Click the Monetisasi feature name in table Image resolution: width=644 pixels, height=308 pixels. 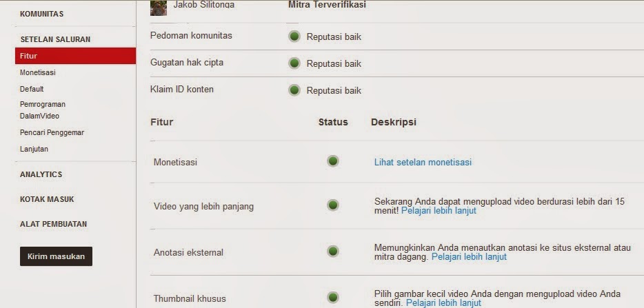(x=175, y=162)
